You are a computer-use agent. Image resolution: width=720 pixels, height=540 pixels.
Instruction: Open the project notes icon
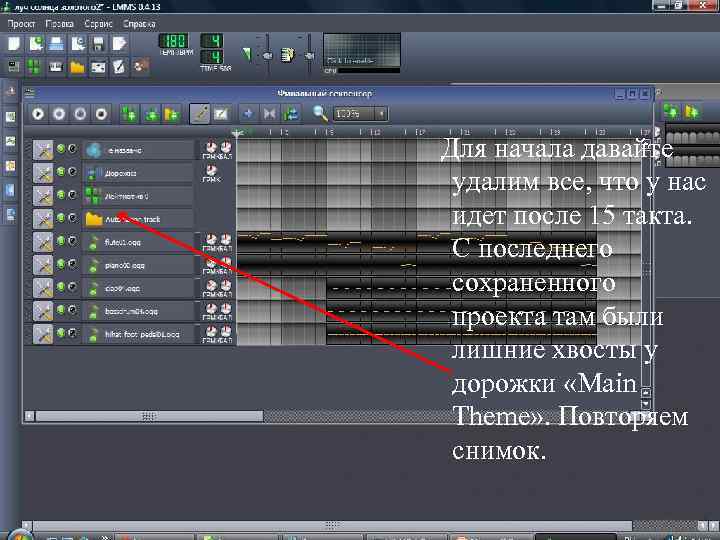tap(119, 67)
